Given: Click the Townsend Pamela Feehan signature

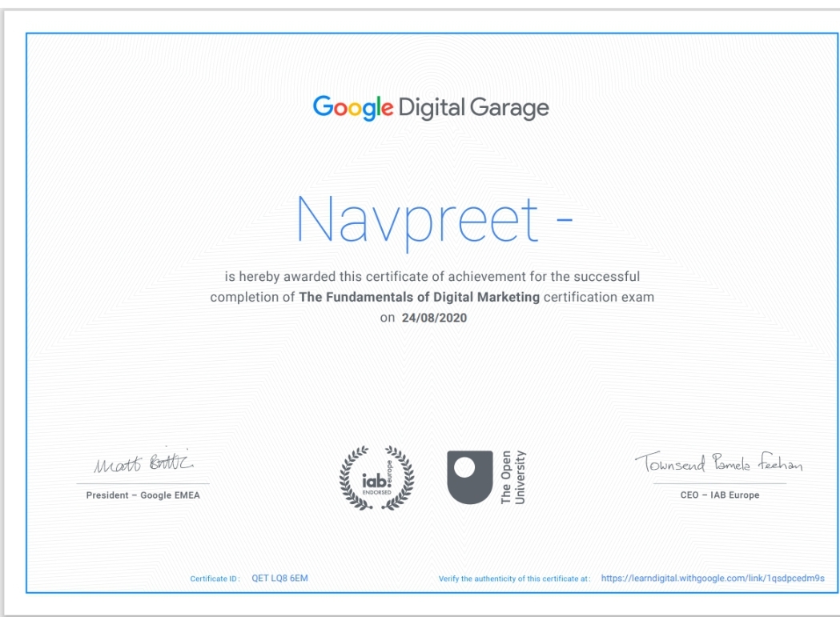Looking at the screenshot, I should [719, 462].
